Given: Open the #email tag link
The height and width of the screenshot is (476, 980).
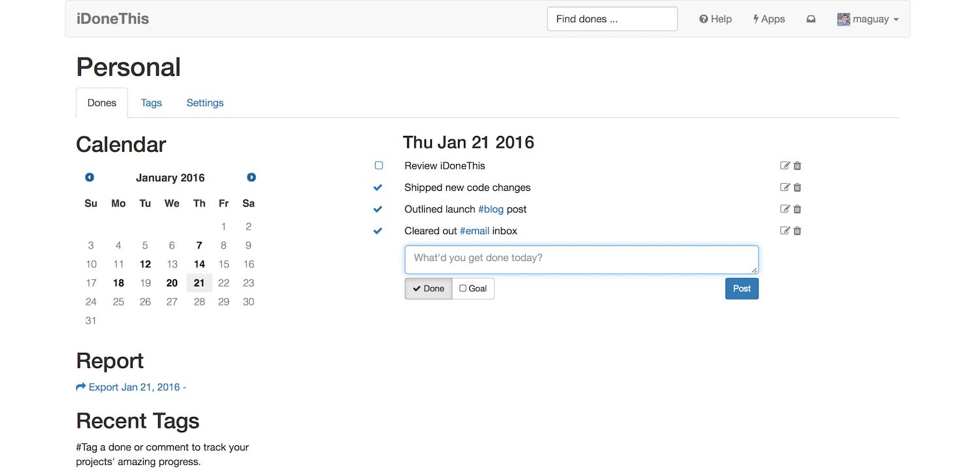Looking at the screenshot, I should click(474, 231).
